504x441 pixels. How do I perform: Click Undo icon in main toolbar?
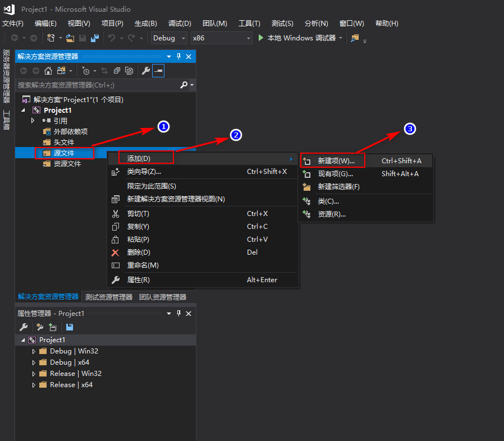pyautogui.click(x=112, y=38)
